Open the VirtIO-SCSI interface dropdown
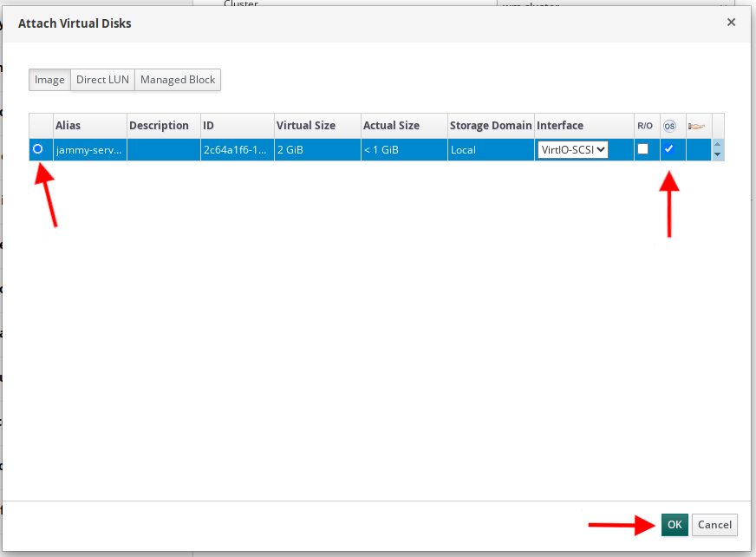The width and height of the screenshot is (756, 557). 573,150
